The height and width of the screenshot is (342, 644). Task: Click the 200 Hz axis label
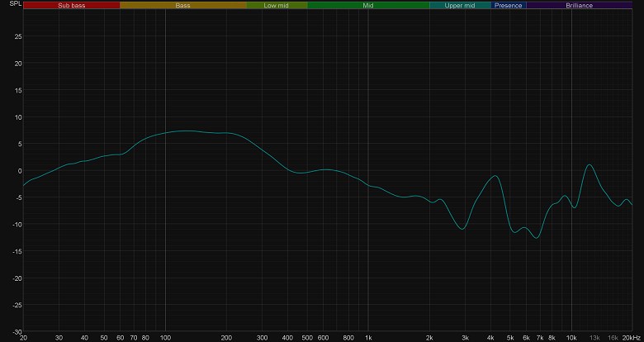point(226,338)
